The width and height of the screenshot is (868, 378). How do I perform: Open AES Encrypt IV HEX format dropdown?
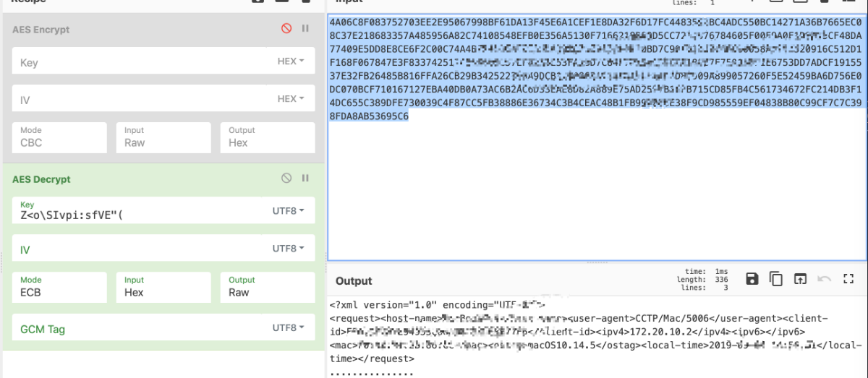291,99
